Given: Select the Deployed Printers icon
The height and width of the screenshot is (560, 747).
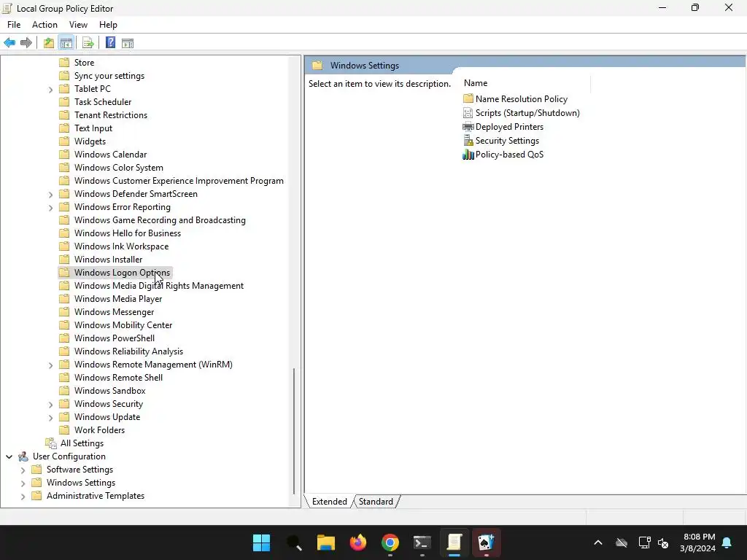Looking at the screenshot, I should coord(468,127).
